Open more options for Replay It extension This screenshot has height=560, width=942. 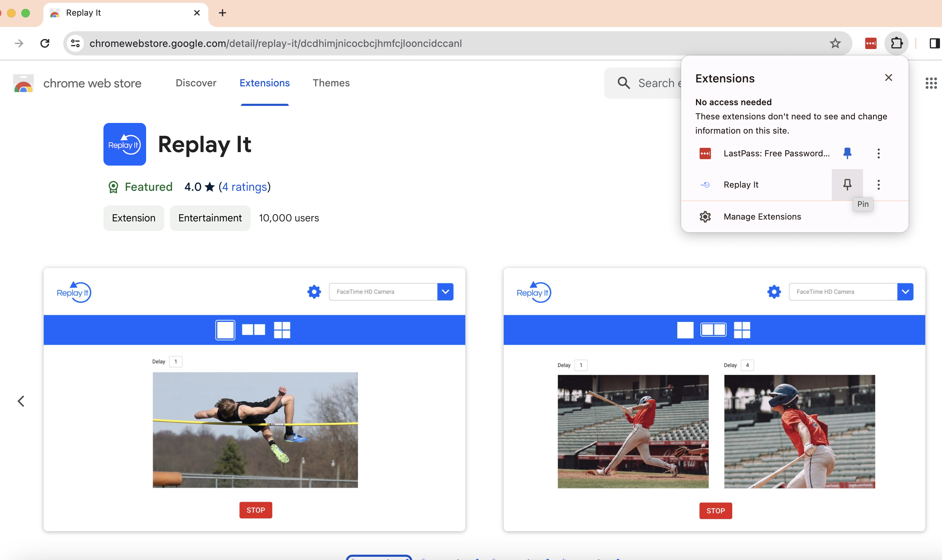pyautogui.click(x=878, y=184)
